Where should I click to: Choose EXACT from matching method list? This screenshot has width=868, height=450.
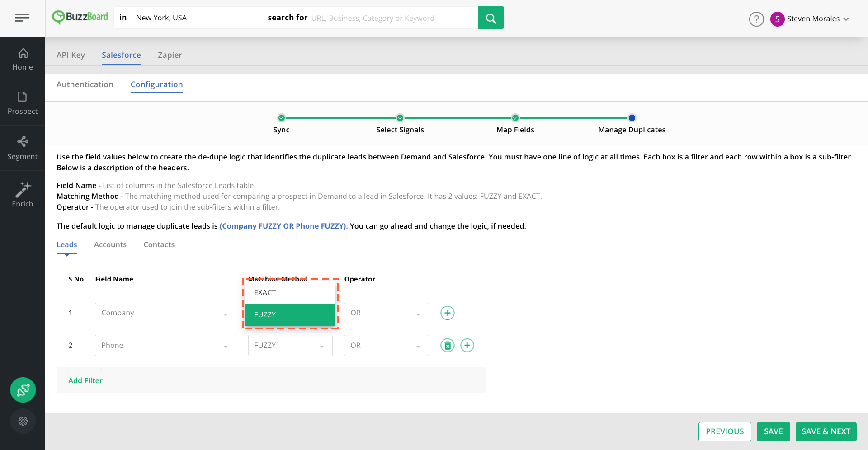pyautogui.click(x=290, y=293)
